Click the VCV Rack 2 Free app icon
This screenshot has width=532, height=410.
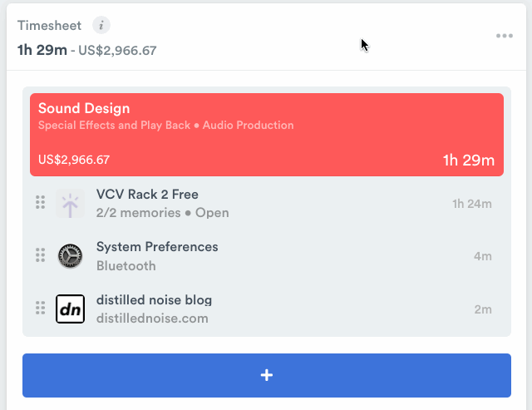point(71,204)
